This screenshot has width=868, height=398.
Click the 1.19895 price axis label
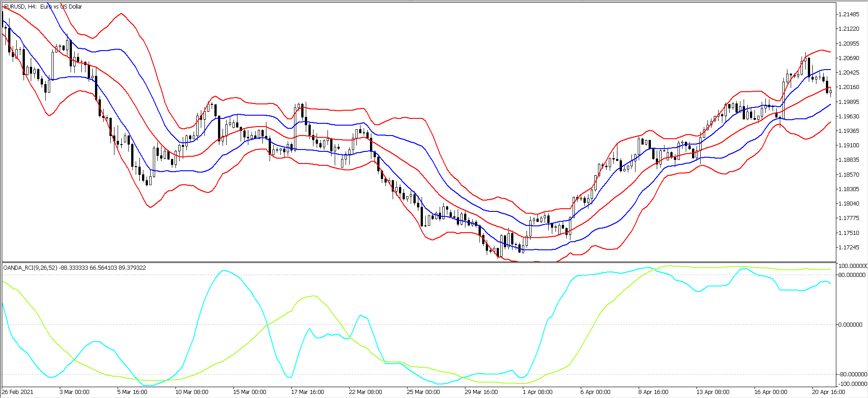click(x=849, y=102)
